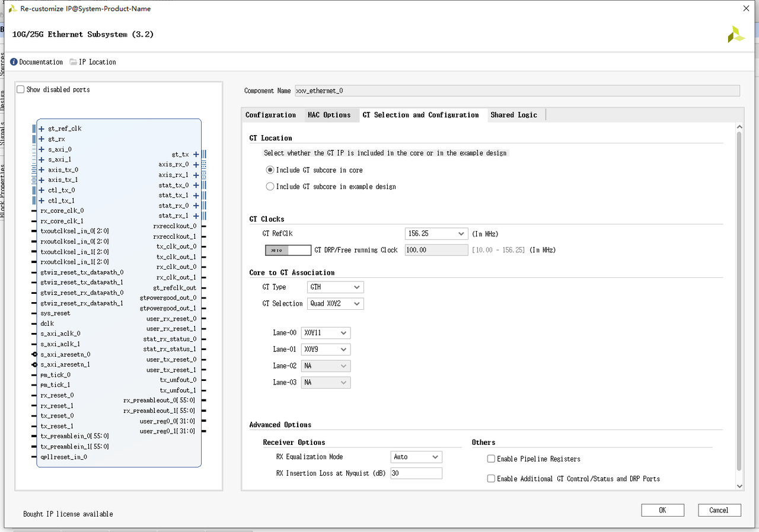Open the RX Equalization Mode dropdown
This screenshot has height=532, width=759.
(416, 457)
